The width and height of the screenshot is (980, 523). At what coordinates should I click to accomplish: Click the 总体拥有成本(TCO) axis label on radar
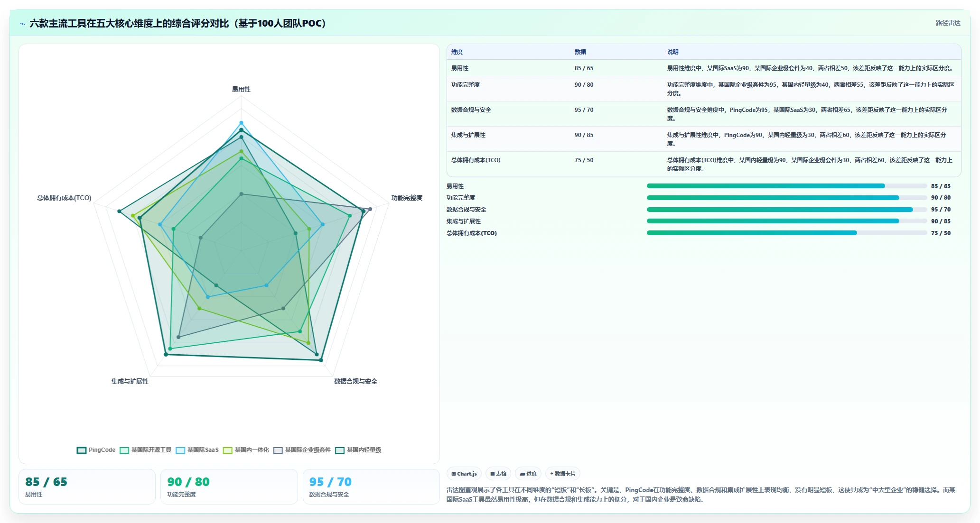(x=64, y=198)
